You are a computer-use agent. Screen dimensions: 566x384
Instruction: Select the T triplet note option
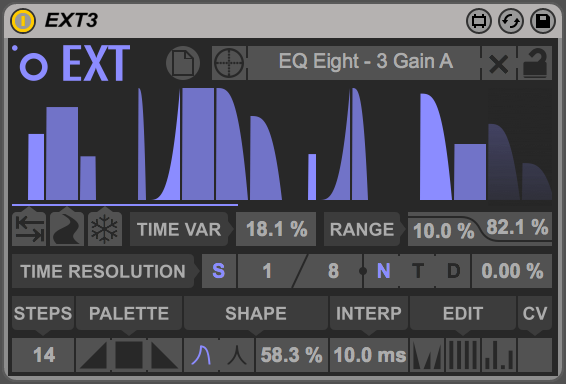point(418,271)
